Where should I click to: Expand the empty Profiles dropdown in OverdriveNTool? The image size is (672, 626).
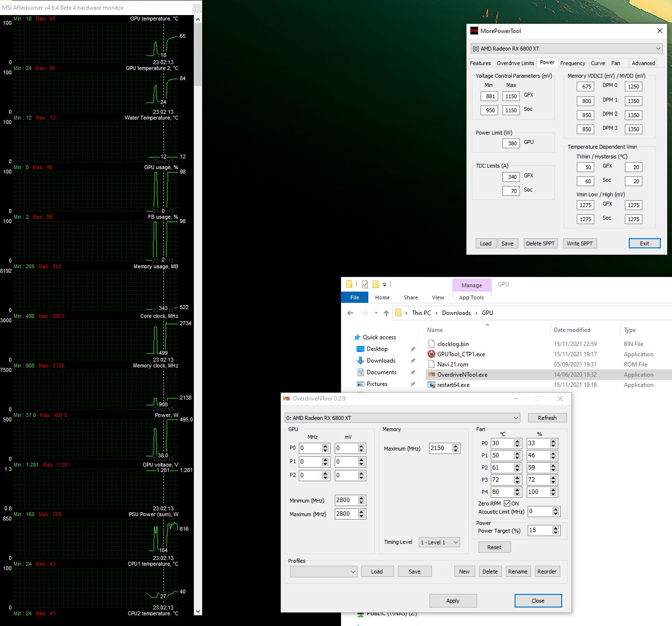(x=323, y=572)
